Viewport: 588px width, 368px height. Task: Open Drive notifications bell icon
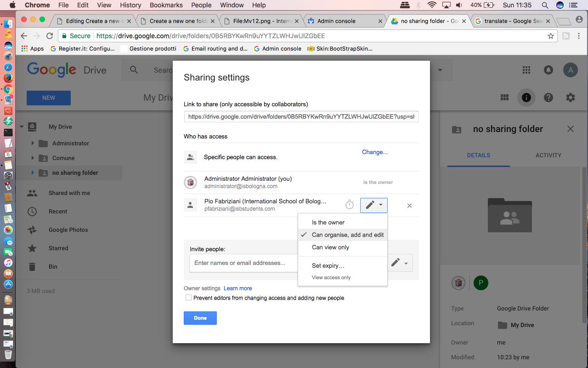click(x=548, y=70)
